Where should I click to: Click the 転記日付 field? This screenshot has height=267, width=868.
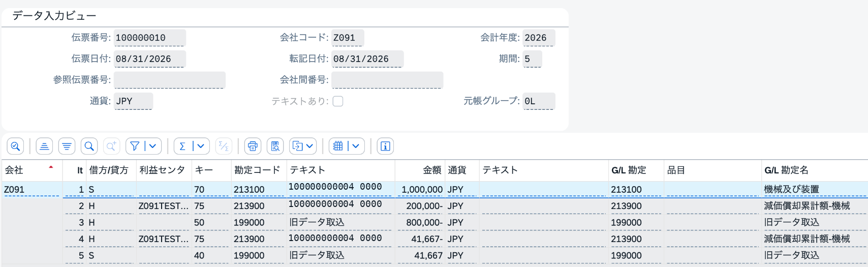tap(368, 59)
